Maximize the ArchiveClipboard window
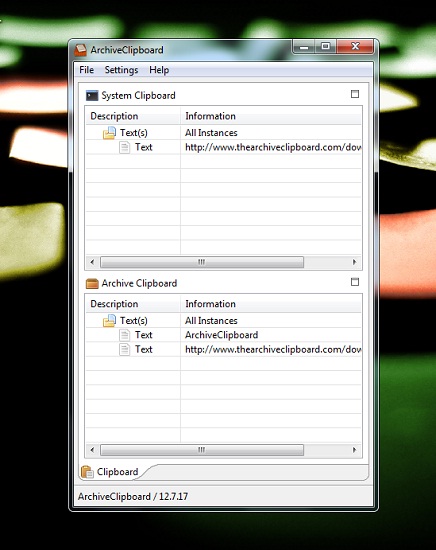This screenshot has width=436, height=550. click(x=326, y=47)
